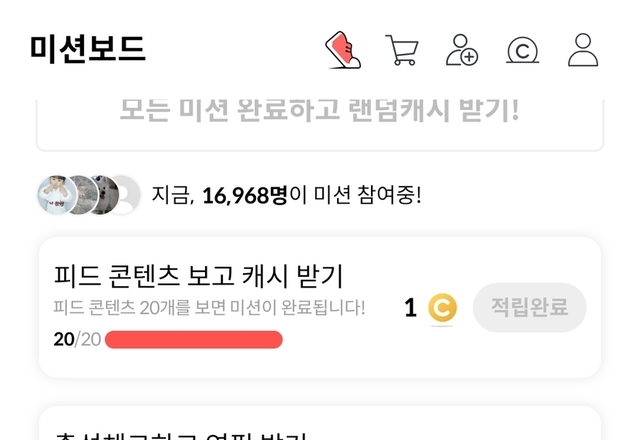The width and height of the screenshot is (640, 440).
Task: Open the user profile icon
Action: [583, 50]
